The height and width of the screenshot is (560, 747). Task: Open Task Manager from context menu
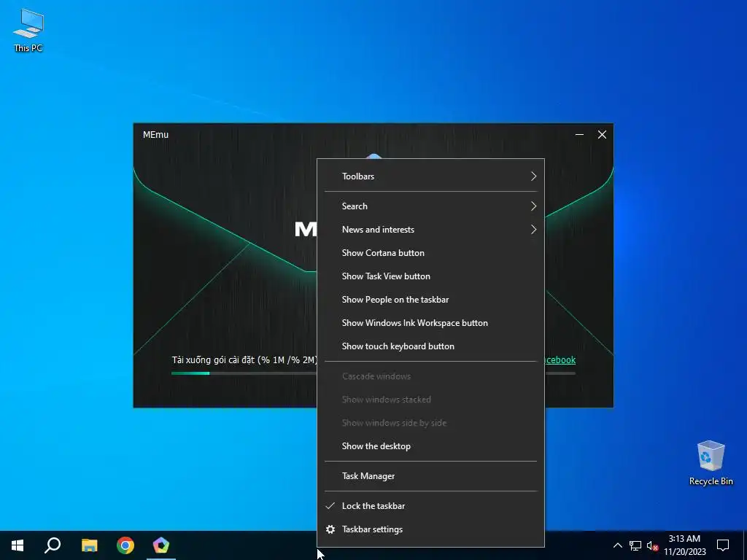click(x=430, y=476)
